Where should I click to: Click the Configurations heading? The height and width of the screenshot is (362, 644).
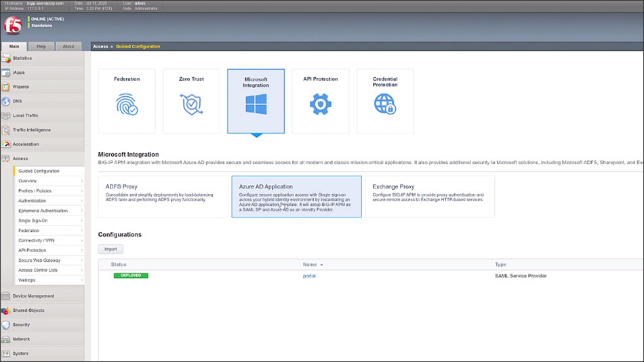(119, 235)
